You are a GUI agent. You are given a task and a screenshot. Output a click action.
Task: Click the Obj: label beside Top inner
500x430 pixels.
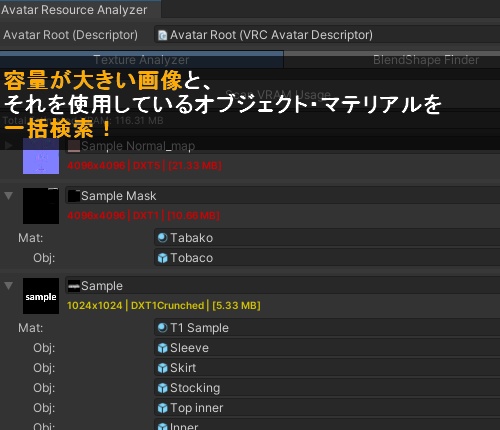[x=44, y=408]
